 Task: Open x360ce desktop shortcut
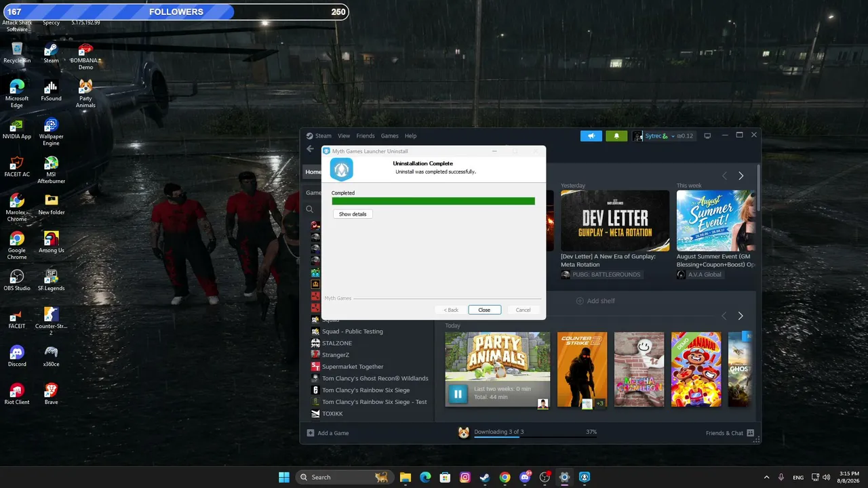tap(51, 357)
